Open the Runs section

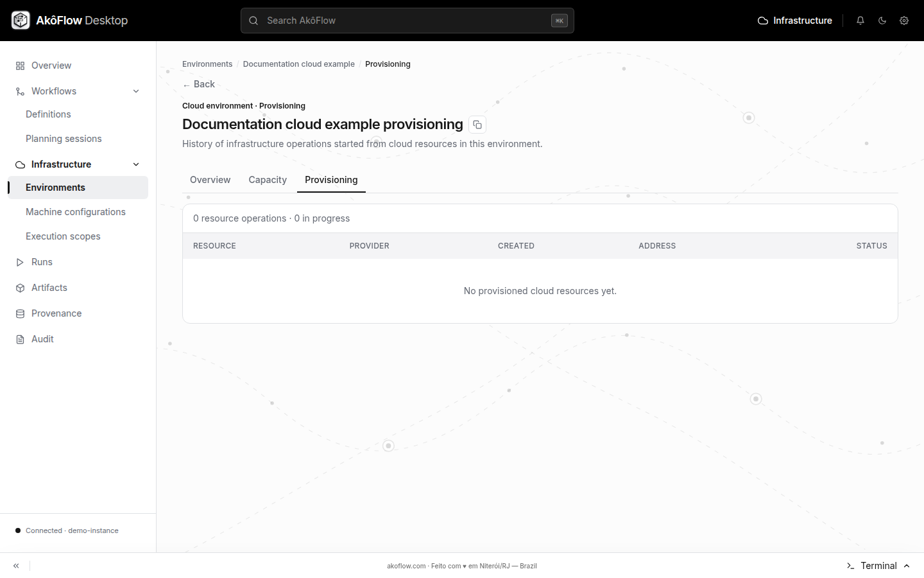[78, 262]
